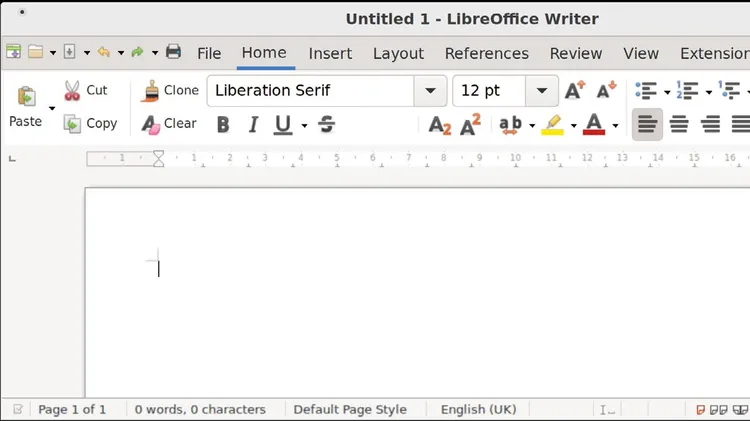Click the Decrease font size icon
The height and width of the screenshot is (421, 750).
point(606,90)
